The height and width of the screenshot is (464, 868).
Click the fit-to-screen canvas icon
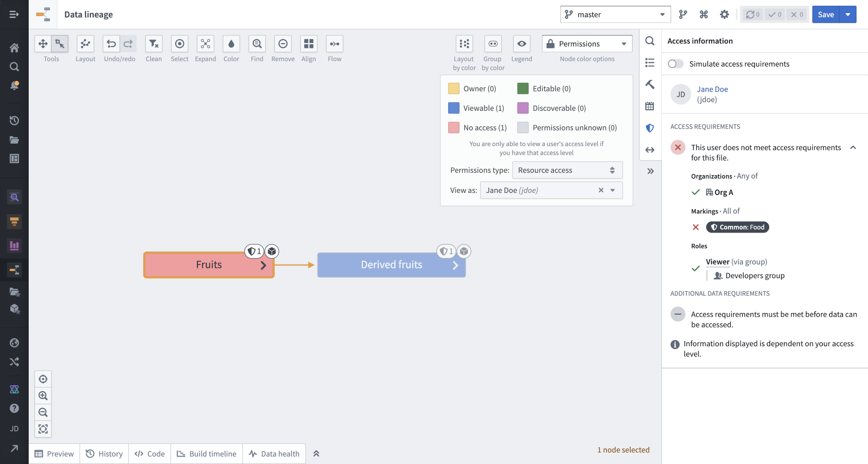[43, 429]
